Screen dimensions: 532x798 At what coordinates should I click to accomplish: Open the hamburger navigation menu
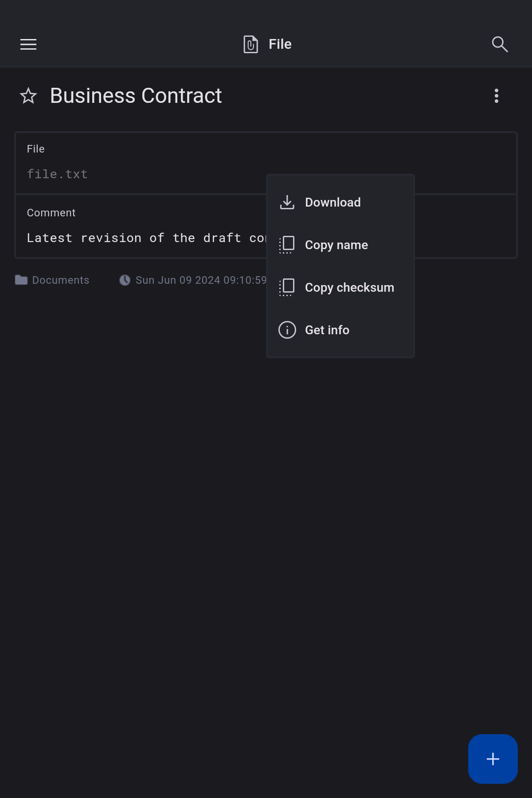coord(28,44)
